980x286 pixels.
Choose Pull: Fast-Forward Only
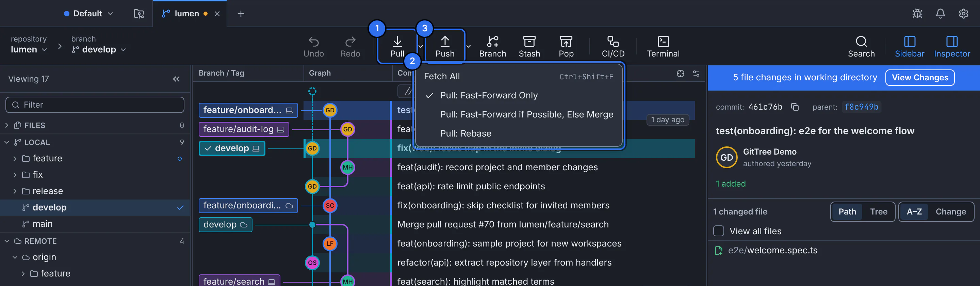[x=519, y=96]
